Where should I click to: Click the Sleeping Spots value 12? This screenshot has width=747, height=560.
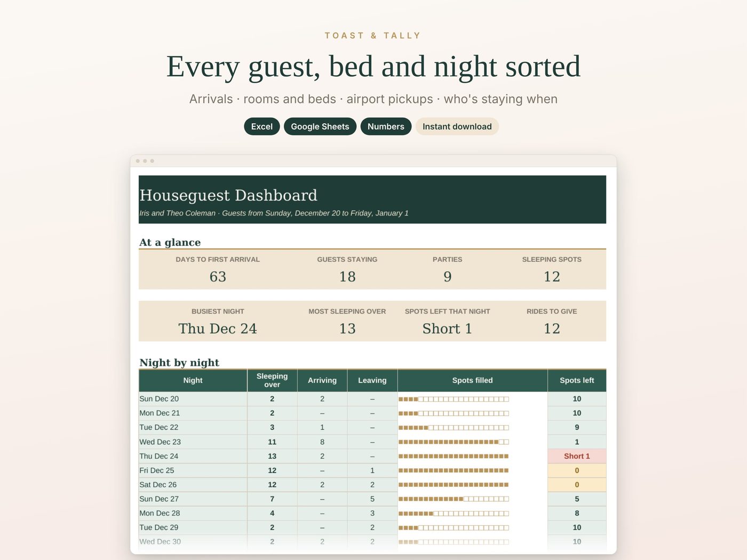pyautogui.click(x=552, y=276)
